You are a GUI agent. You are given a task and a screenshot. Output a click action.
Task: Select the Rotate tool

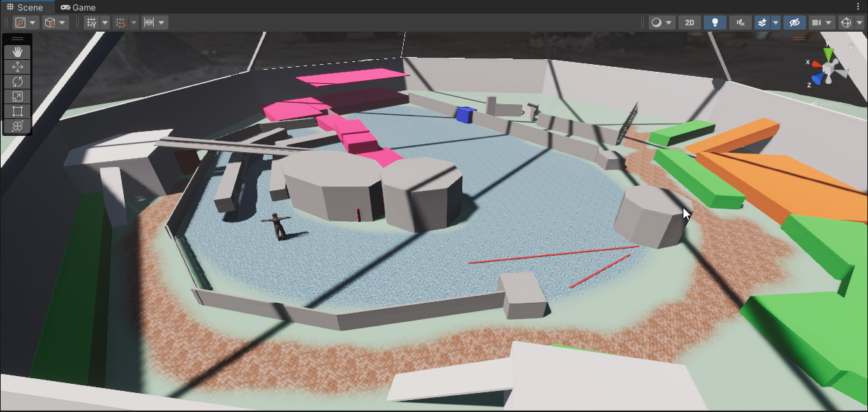coord(18,82)
